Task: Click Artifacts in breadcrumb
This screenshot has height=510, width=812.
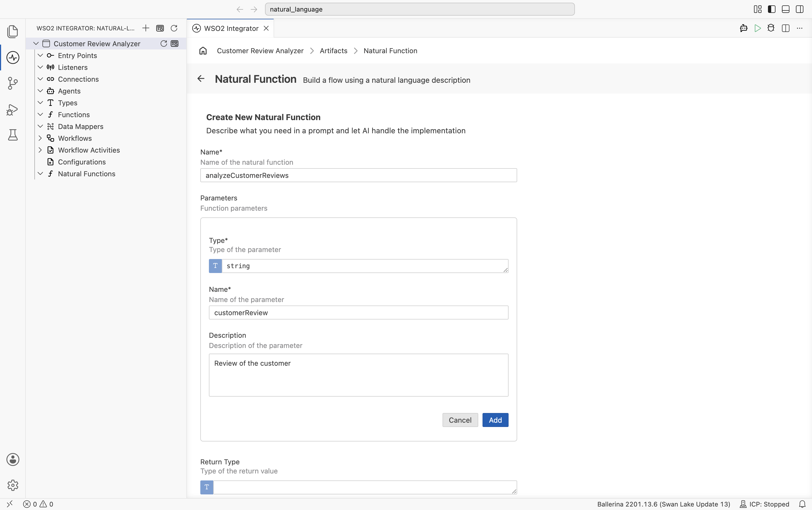Action: (333, 51)
